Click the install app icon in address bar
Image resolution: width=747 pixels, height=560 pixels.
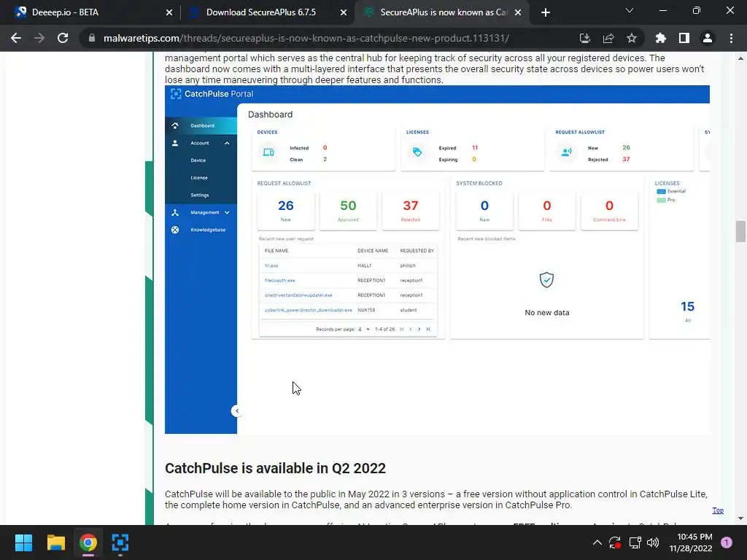tap(584, 38)
